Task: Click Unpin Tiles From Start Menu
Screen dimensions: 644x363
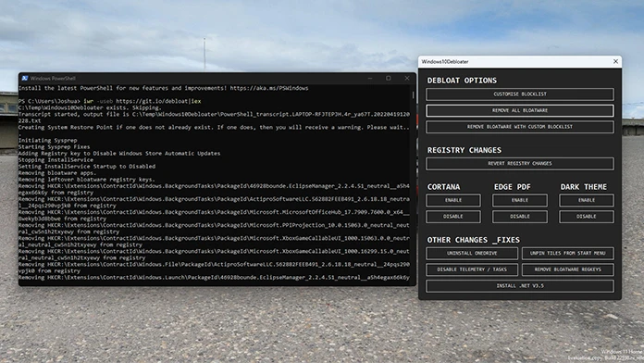Action: click(567, 253)
